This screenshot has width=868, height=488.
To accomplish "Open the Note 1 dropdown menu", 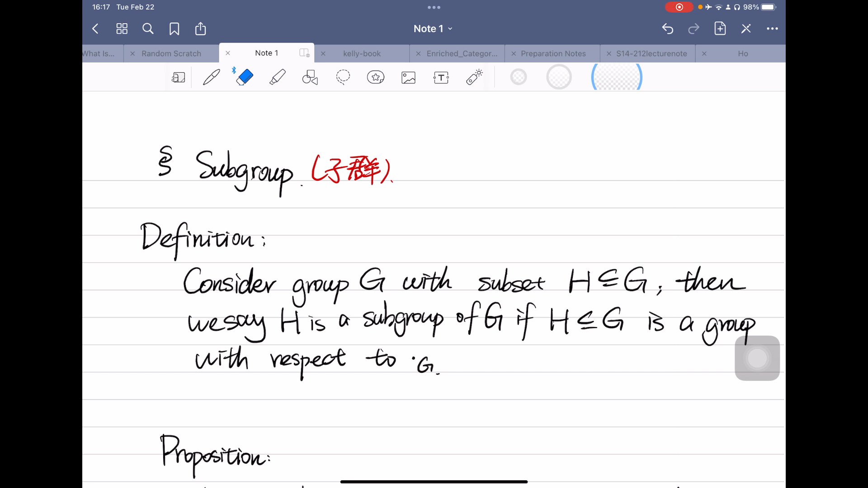I will coord(434,28).
